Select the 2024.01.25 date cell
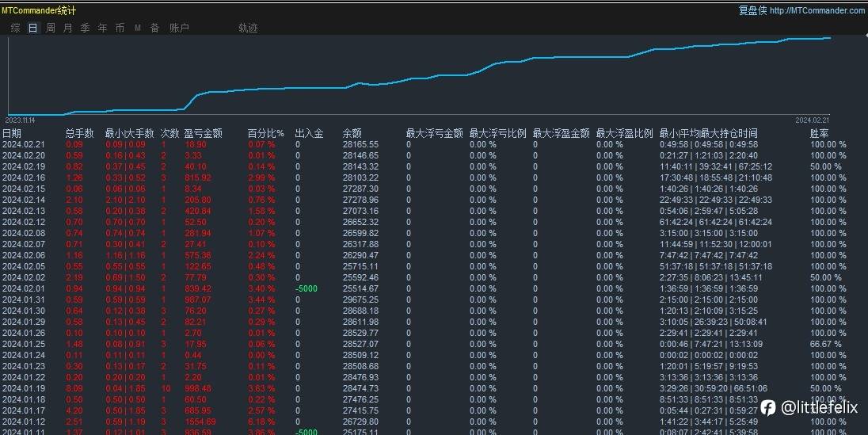868x435 pixels. 24,344
